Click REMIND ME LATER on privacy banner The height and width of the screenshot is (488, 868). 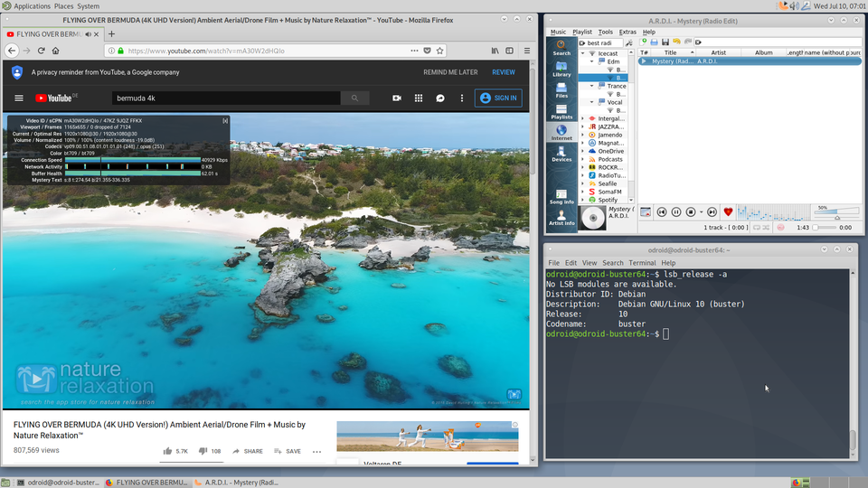450,72
